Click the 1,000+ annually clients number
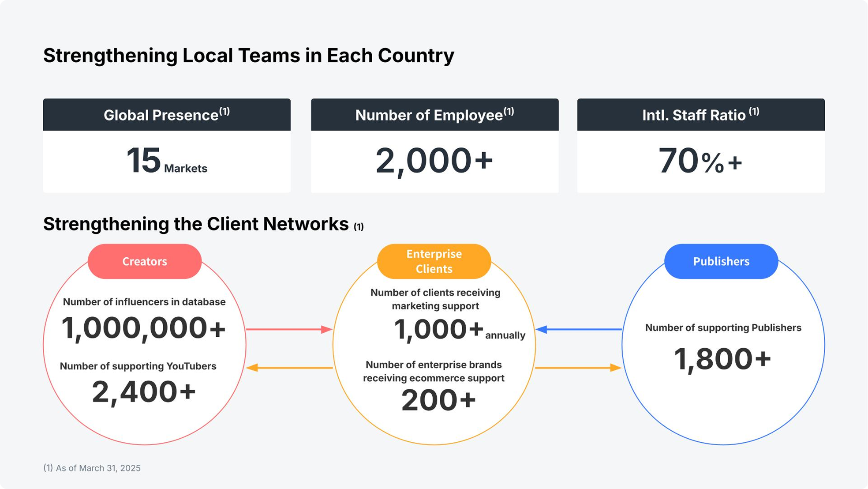Viewport: 868px width, 489px height. click(x=459, y=330)
